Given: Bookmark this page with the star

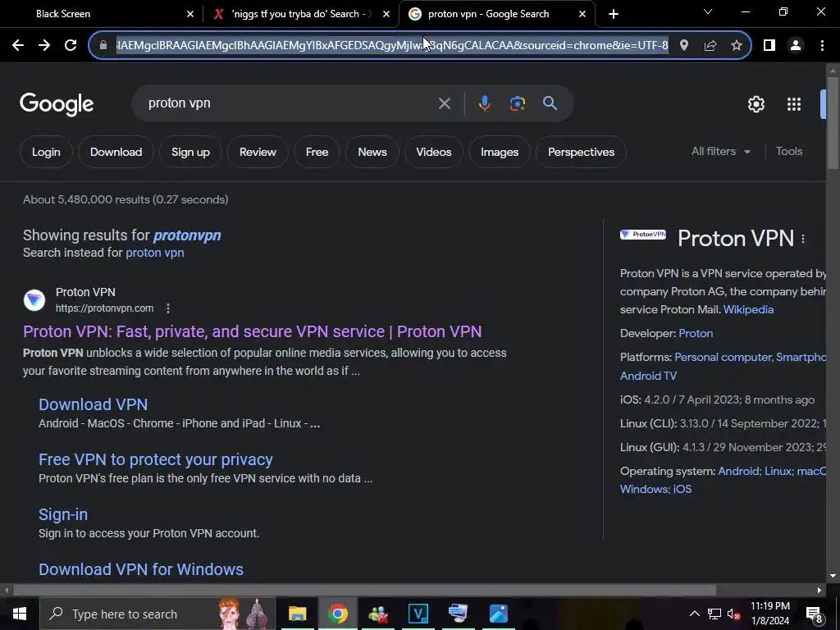Looking at the screenshot, I should click(x=737, y=46).
